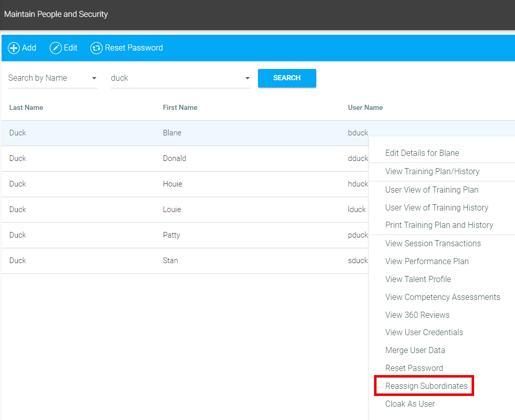The image size is (515, 420).
Task: Expand the duck search term dropdown
Action: [x=247, y=78]
